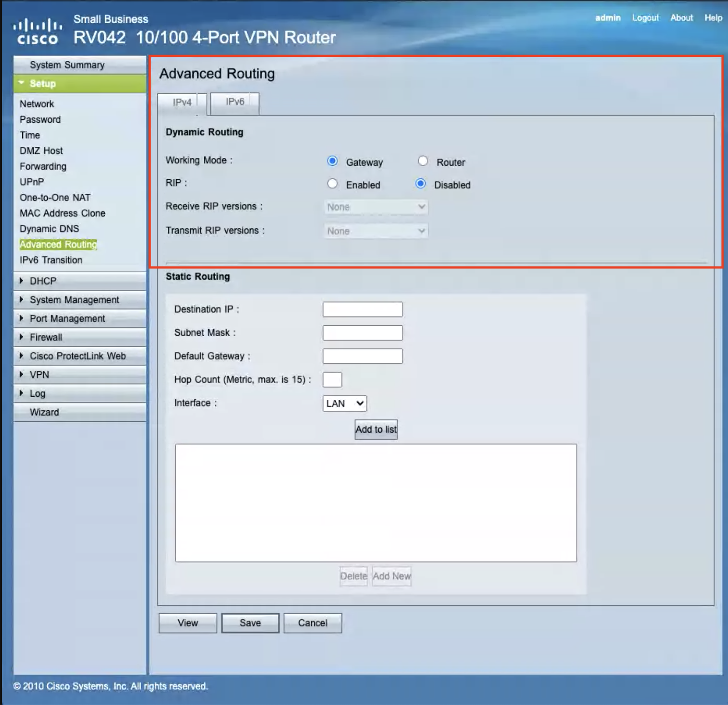Screen dimensions: 728x705
Task: Expand the Log section
Action: [80, 393]
